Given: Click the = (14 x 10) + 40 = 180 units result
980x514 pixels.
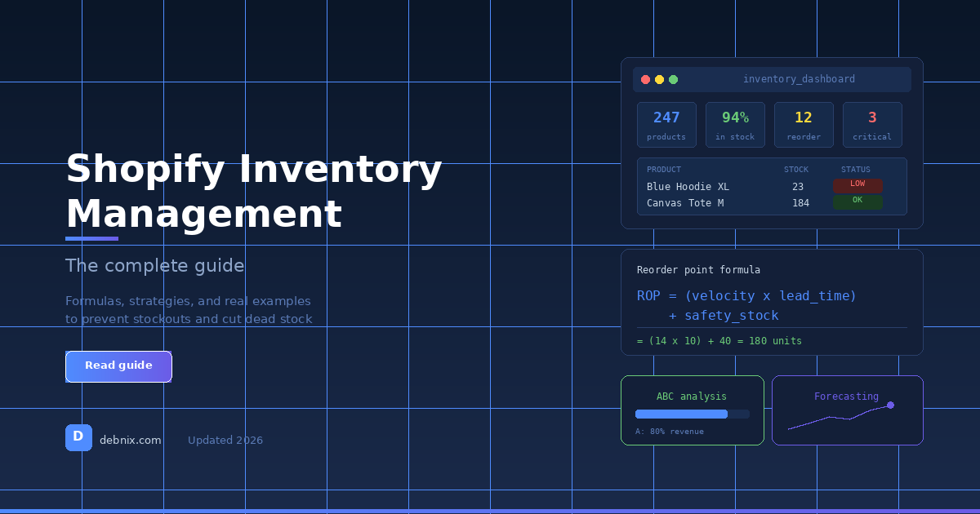Looking at the screenshot, I should pos(719,341).
